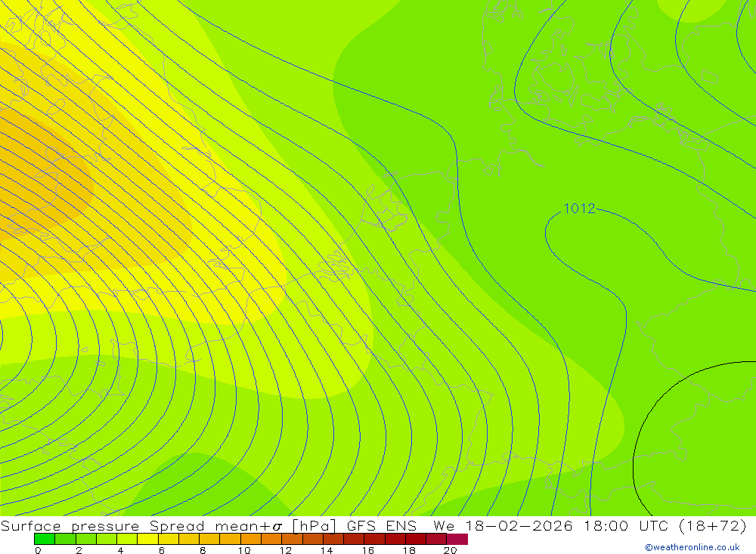756x554 pixels.
Task: Click the '[hPa]' unit label
Action: pyautogui.click(x=314, y=525)
